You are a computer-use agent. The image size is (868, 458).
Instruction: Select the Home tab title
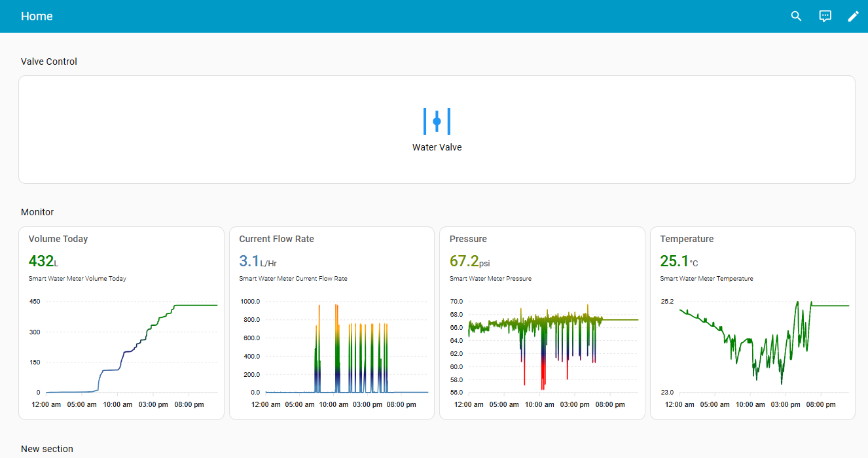click(x=37, y=16)
